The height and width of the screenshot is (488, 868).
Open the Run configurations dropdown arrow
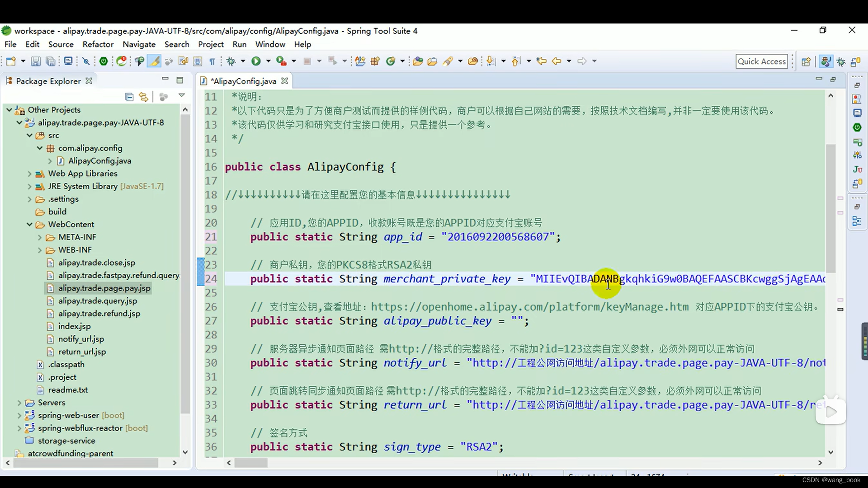click(x=268, y=61)
